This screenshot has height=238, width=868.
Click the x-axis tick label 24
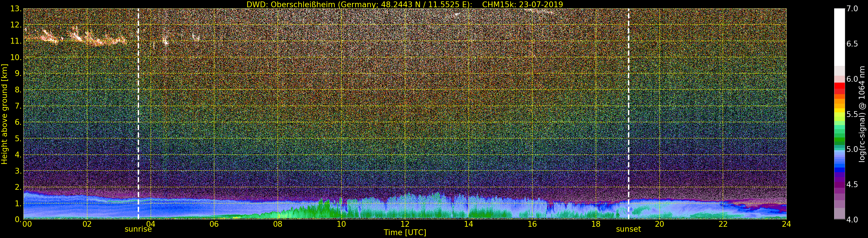coord(786,224)
